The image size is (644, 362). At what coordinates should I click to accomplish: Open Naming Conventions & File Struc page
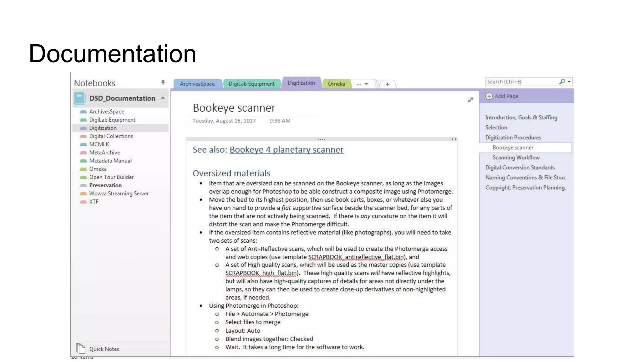coord(525,178)
